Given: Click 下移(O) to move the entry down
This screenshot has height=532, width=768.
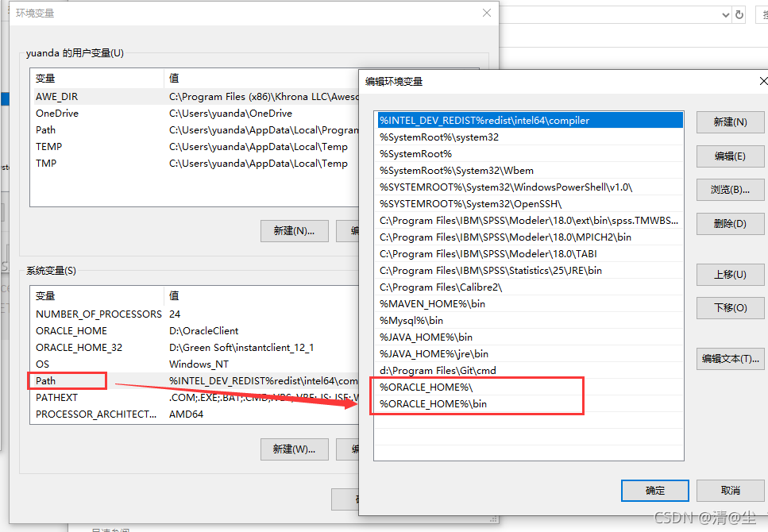Looking at the screenshot, I should coord(730,308).
